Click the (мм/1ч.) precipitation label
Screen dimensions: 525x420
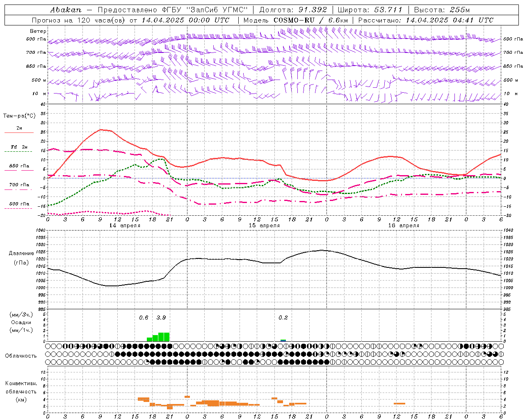click(21, 330)
